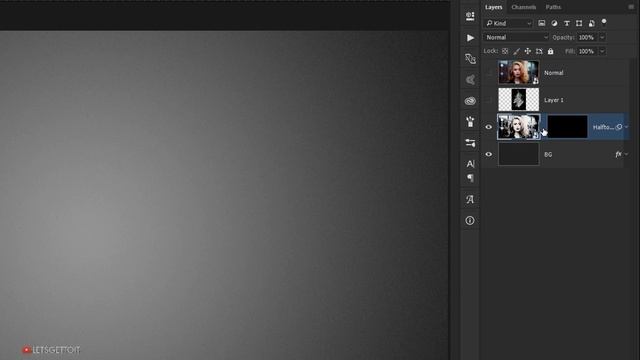Open the Paths panel icon in the dock
The image size is (640, 360).
click(470, 59)
